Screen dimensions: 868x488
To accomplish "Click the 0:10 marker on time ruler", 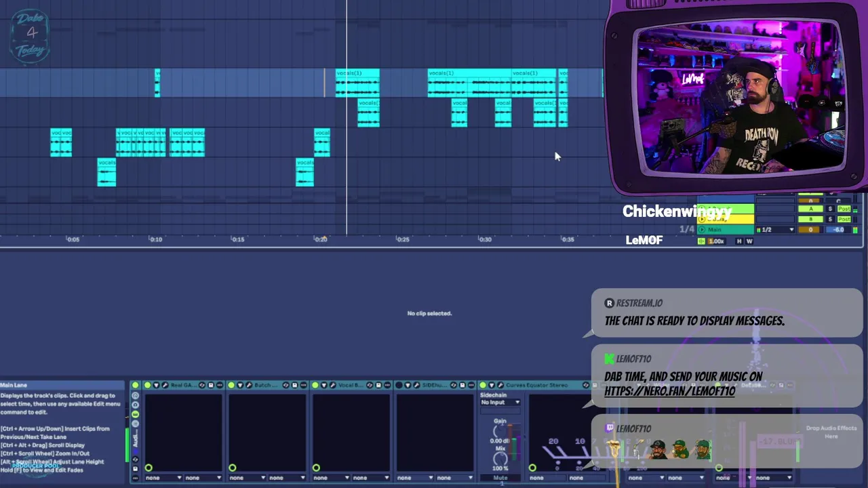I will [x=156, y=239].
